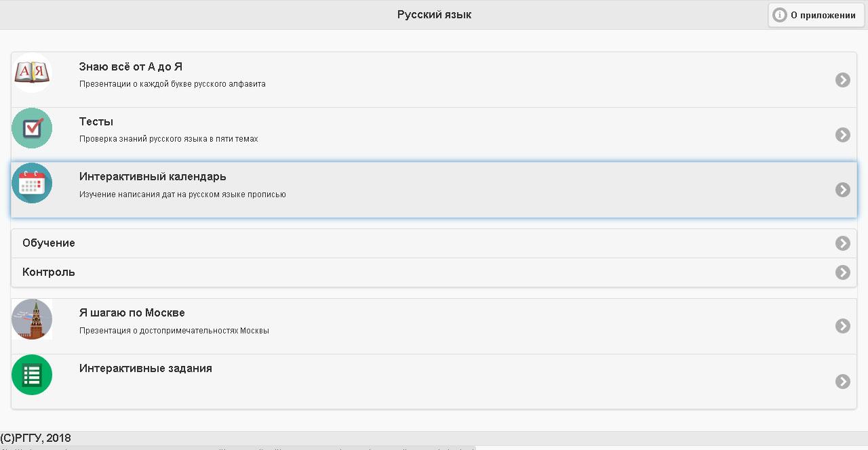Click the Kremlin tower Moscow icon

click(x=32, y=319)
